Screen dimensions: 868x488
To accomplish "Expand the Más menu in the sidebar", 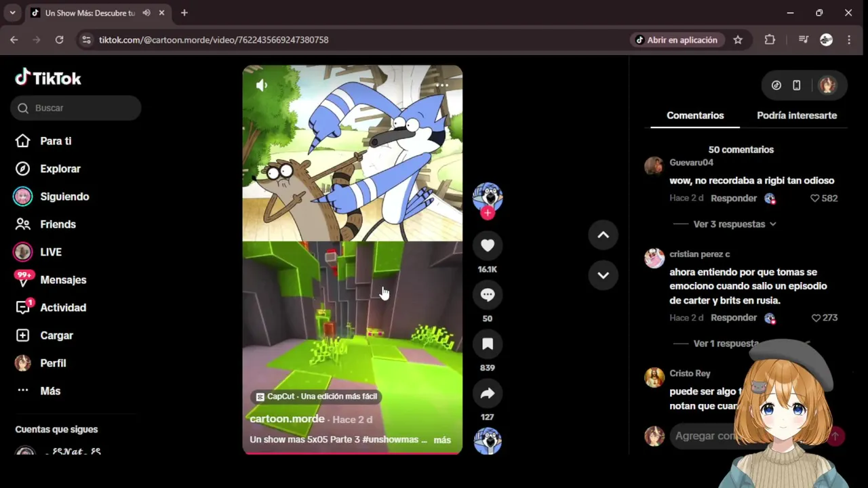I will pyautogui.click(x=50, y=391).
